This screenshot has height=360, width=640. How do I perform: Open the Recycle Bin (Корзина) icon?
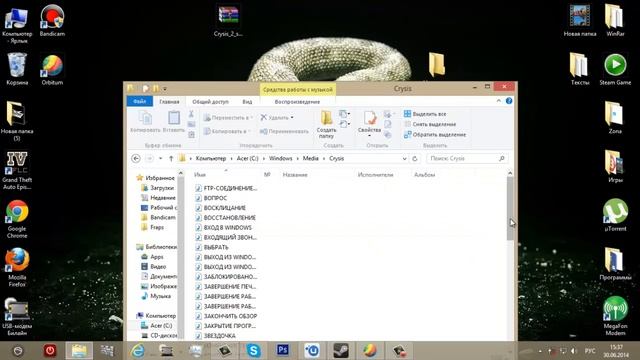click(17, 69)
